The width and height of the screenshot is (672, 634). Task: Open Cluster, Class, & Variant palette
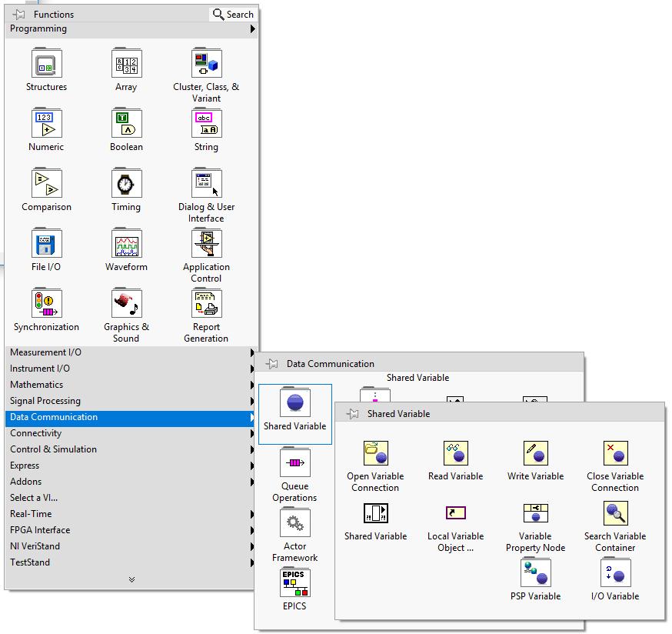point(206,64)
